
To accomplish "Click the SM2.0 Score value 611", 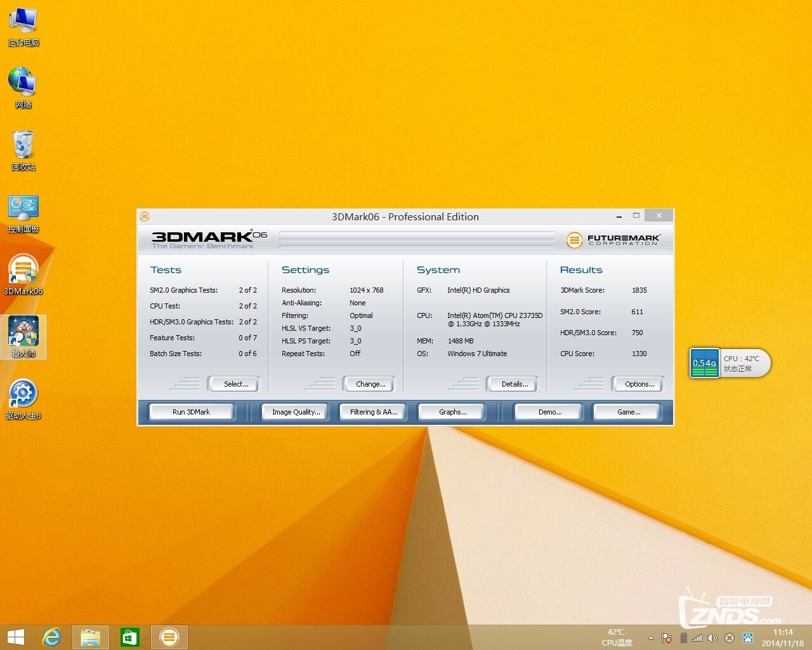I will [x=638, y=312].
